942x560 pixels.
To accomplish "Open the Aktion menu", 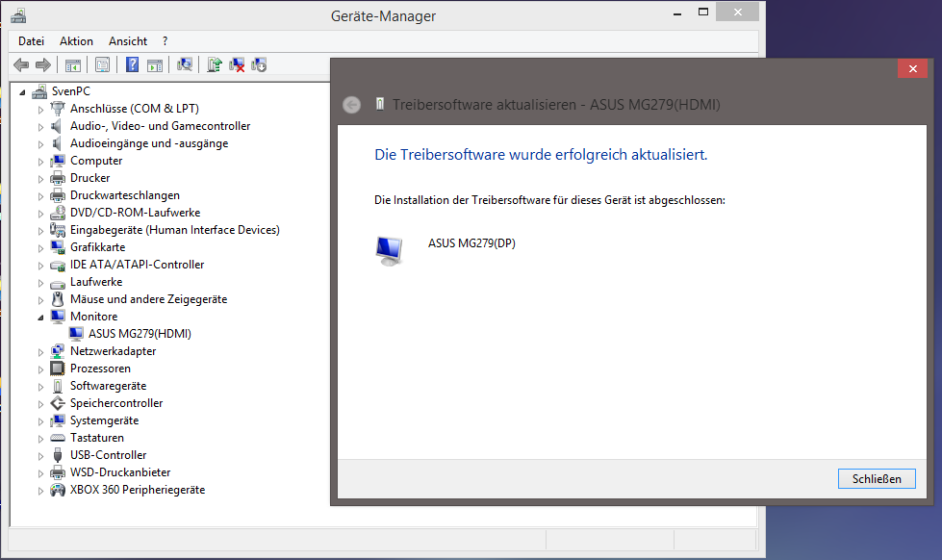I will (x=76, y=41).
